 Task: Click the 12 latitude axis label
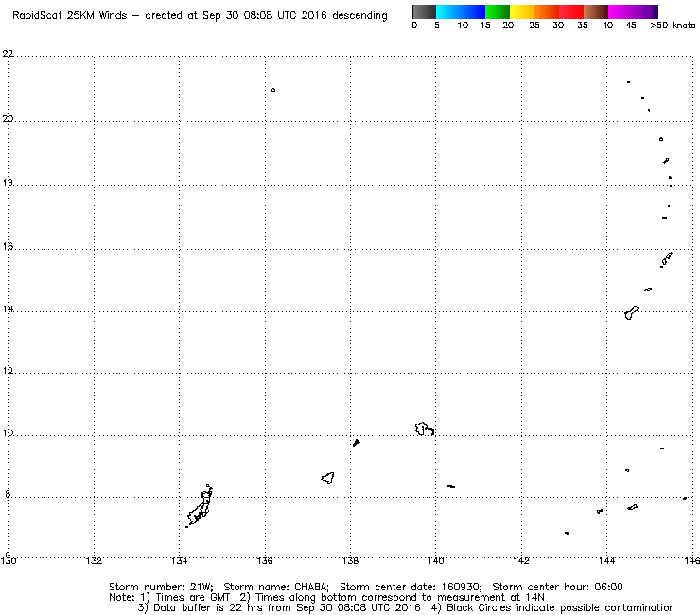click(8, 371)
